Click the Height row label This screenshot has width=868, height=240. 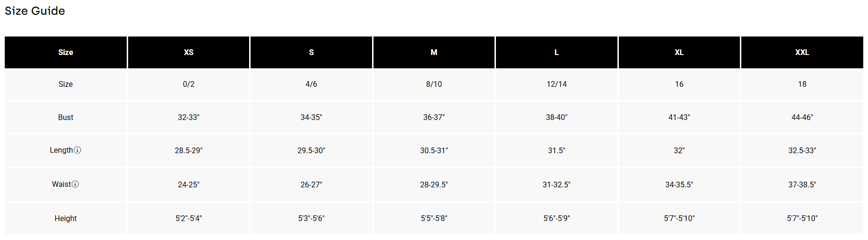coord(65,219)
